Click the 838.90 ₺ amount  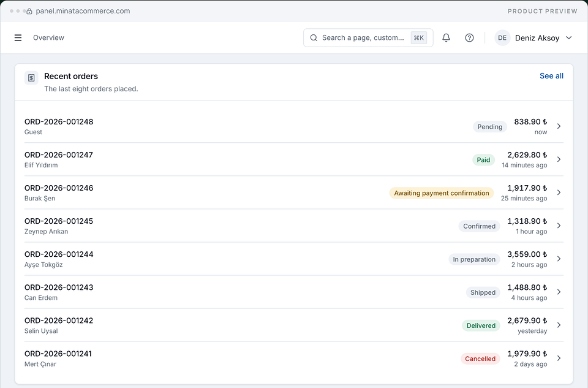coord(530,121)
